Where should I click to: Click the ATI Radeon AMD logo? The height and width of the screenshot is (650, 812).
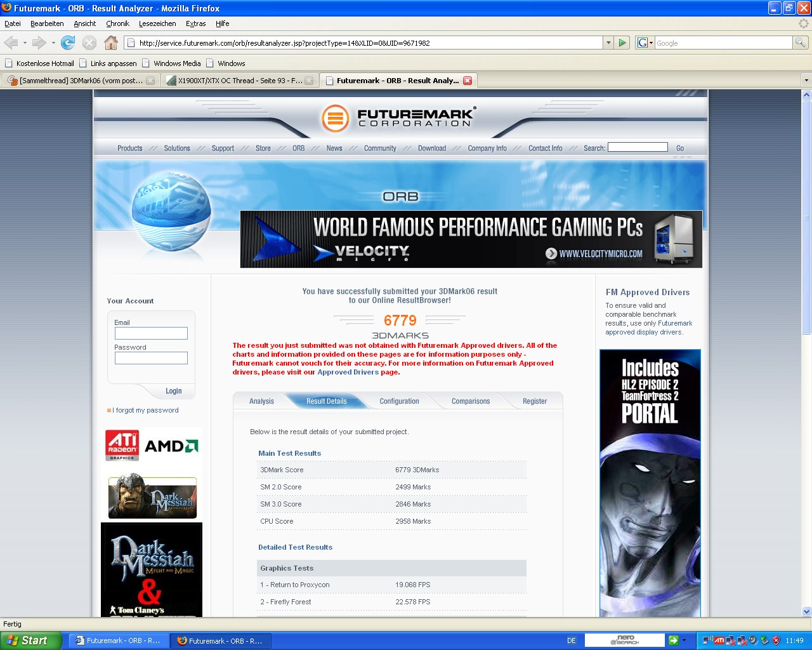coord(152,446)
